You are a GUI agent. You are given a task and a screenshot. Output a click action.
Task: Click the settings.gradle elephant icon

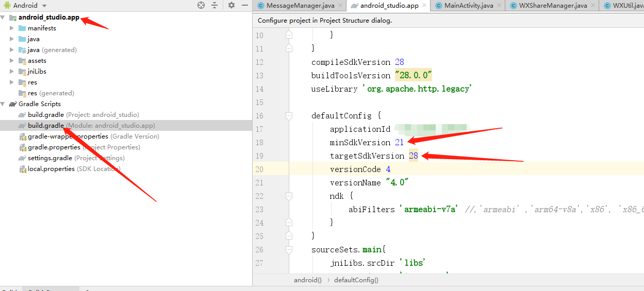[x=22, y=158]
